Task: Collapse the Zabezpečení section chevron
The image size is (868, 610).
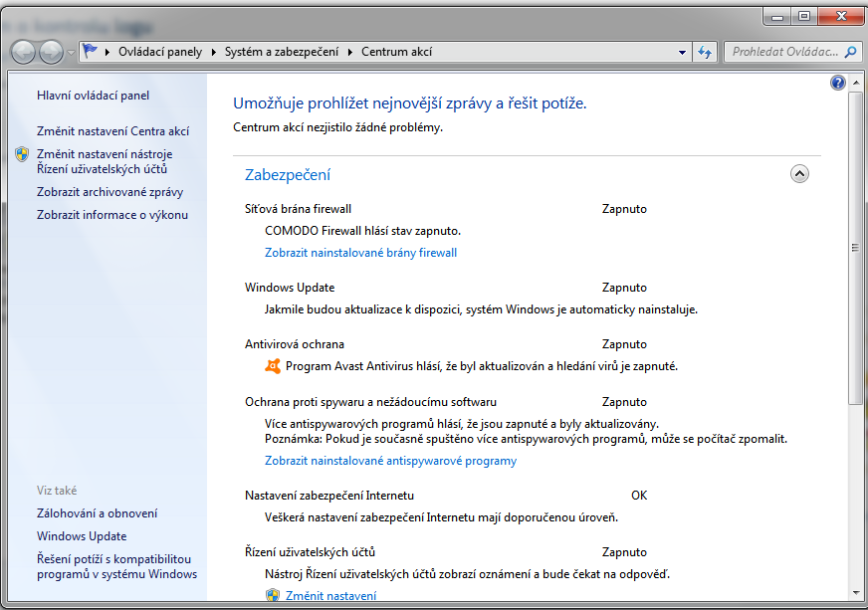Action: click(x=799, y=174)
